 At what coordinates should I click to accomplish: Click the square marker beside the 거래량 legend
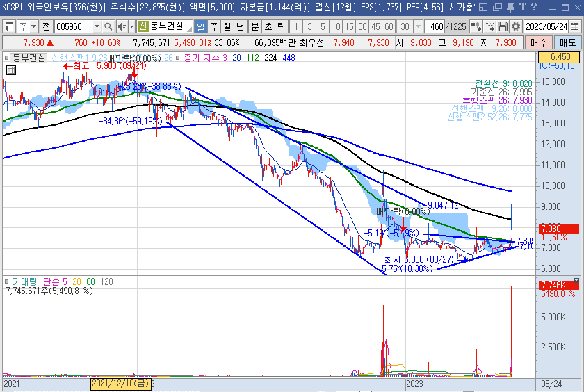(x=7, y=281)
